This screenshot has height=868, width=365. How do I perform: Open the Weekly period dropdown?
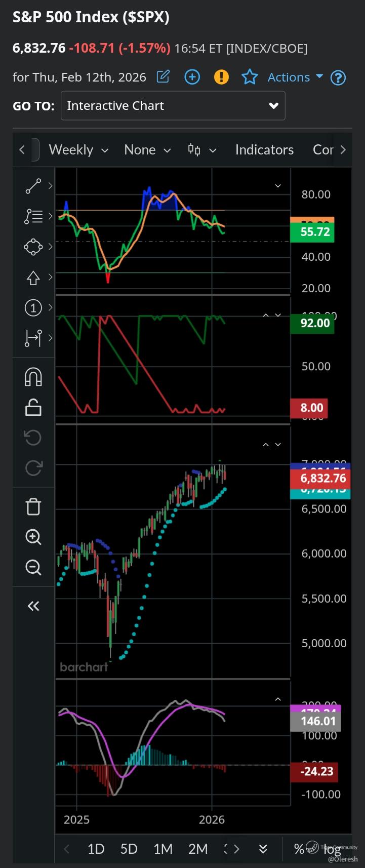pyautogui.click(x=78, y=150)
